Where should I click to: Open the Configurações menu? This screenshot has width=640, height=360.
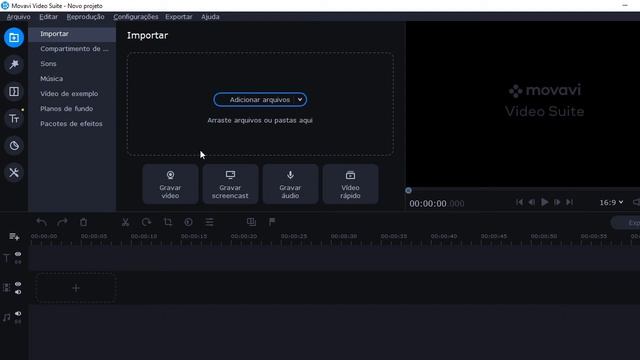136,17
